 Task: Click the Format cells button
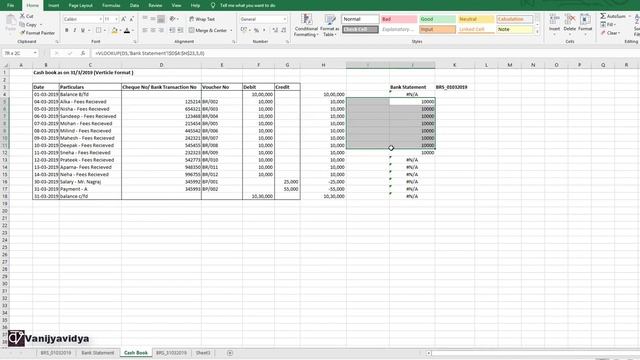pyautogui.click(x=585, y=23)
